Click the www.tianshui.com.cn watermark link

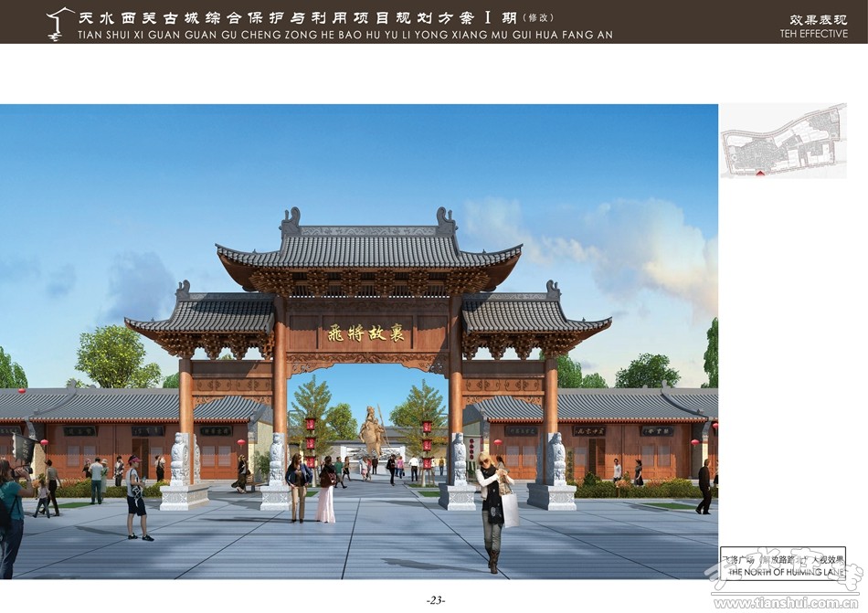[786, 603]
